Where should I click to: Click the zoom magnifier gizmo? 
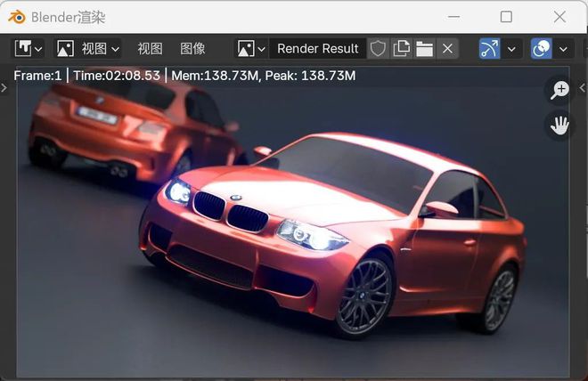tap(559, 91)
